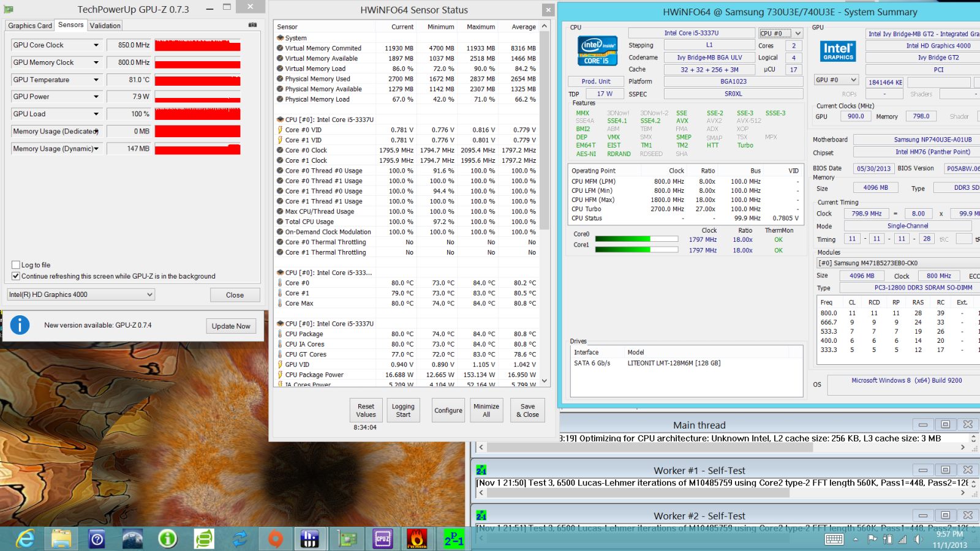Click the green stacked-rings taskbar icon
The height and width of the screenshot is (551, 980).
[204, 539]
